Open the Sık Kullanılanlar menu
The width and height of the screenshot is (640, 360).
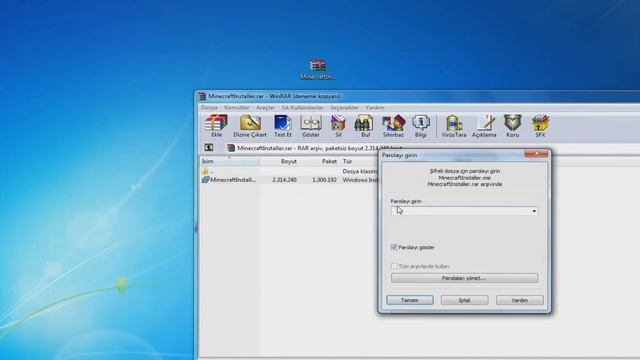[302, 108]
